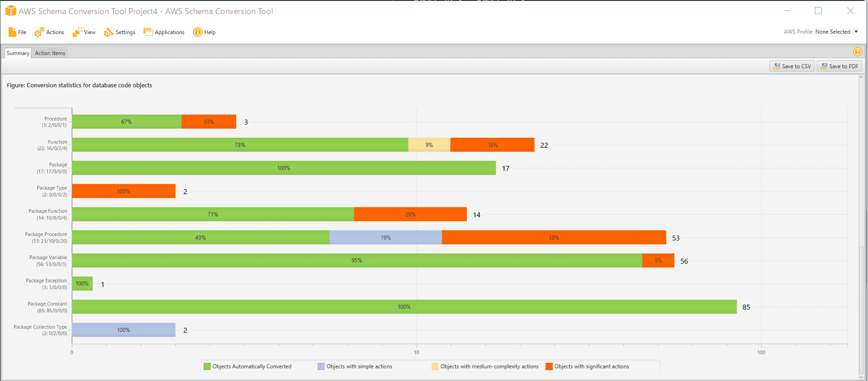Open the Settings menu

tap(120, 32)
